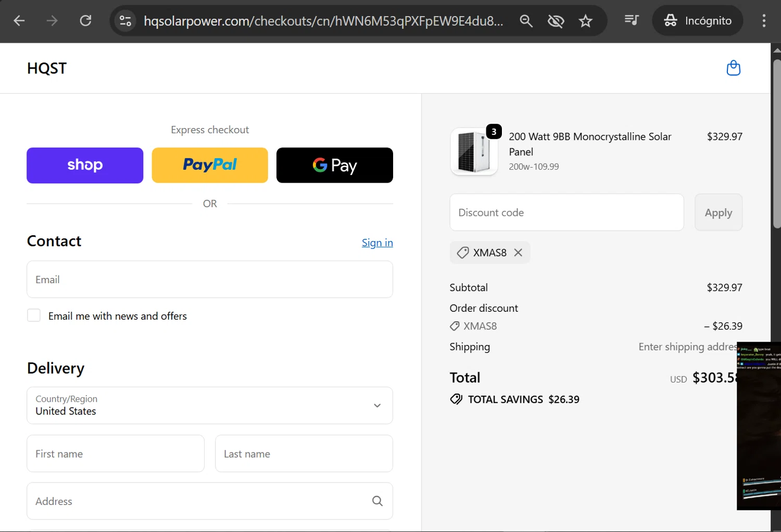Click the Incógnito profile button
Image resolution: width=781 pixels, height=532 pixels.
pyautogui.click(x=697, y=21)
